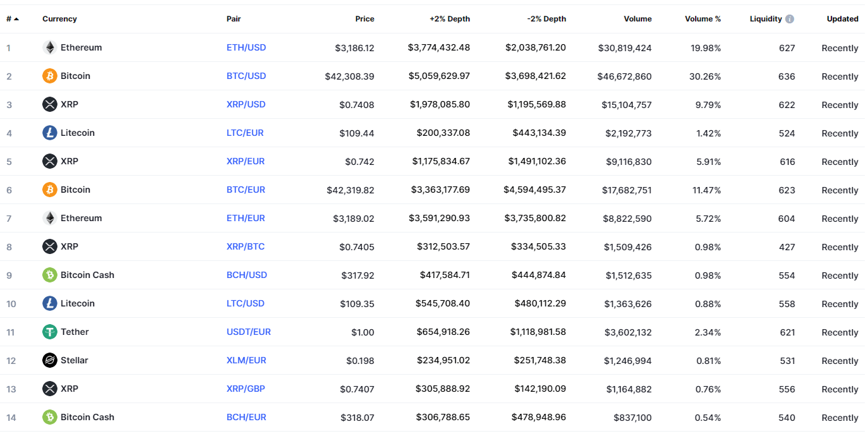Sort the table by the Price header

[x=365, y=19]
